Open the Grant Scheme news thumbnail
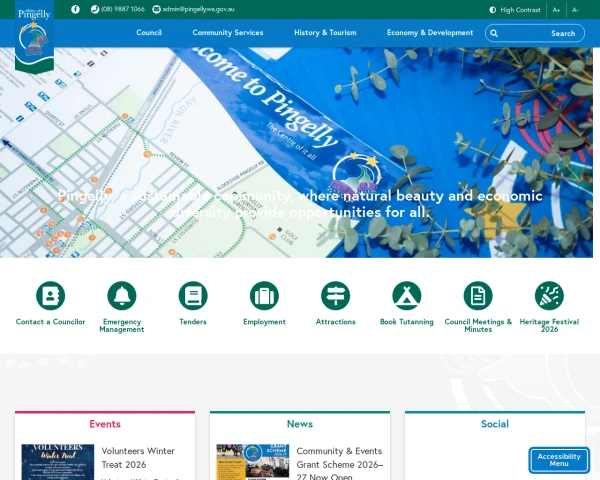This screenshot has height=480, width=600. pyautogui.click(x=253, y=462)
